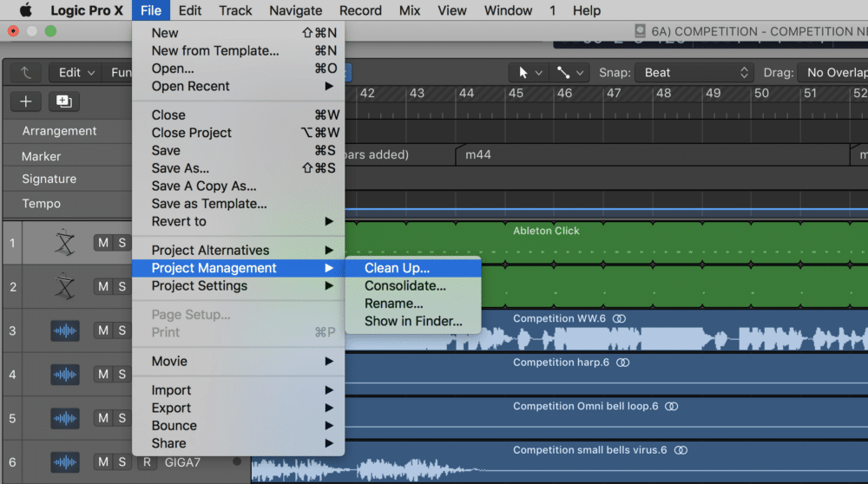Expand the Bounce submenu

(x=238, y=425)
